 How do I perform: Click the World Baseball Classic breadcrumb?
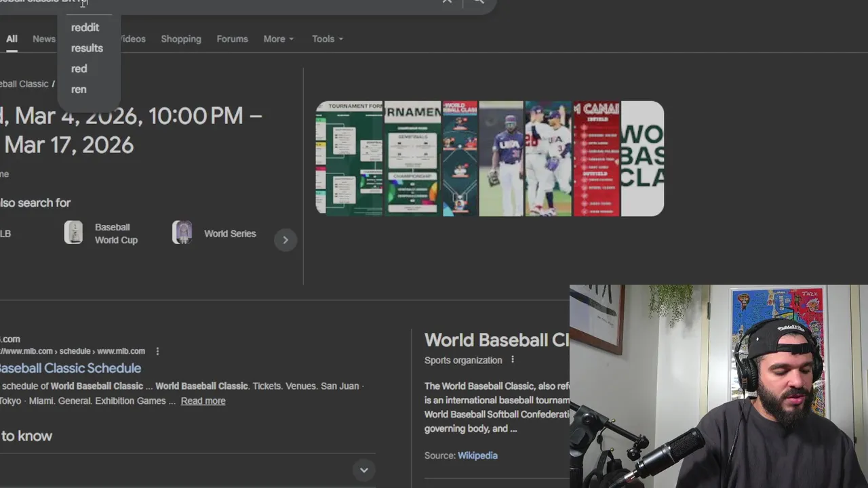(x=24, y=84)
